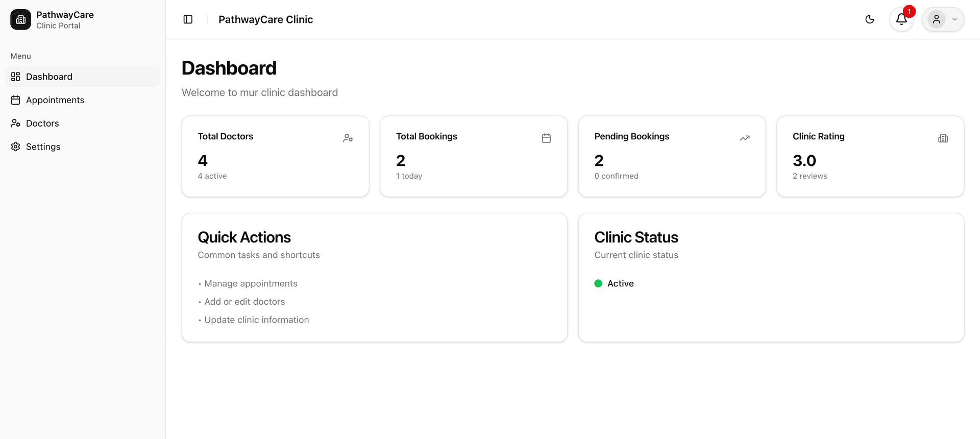Viewport: 980px width, 439px height.
Task: Click the "Common tasks and shortcuts" description
Action: click(x=259, y=255)
